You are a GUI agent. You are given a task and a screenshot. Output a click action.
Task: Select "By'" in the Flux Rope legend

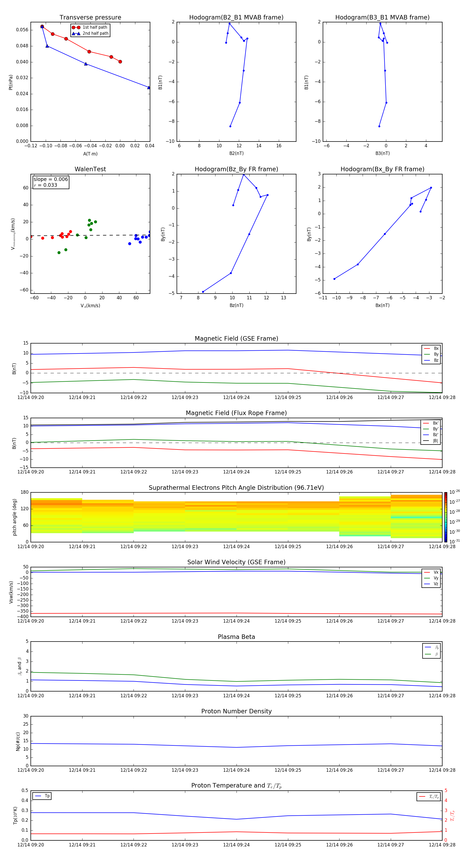(x=431, y=429)
